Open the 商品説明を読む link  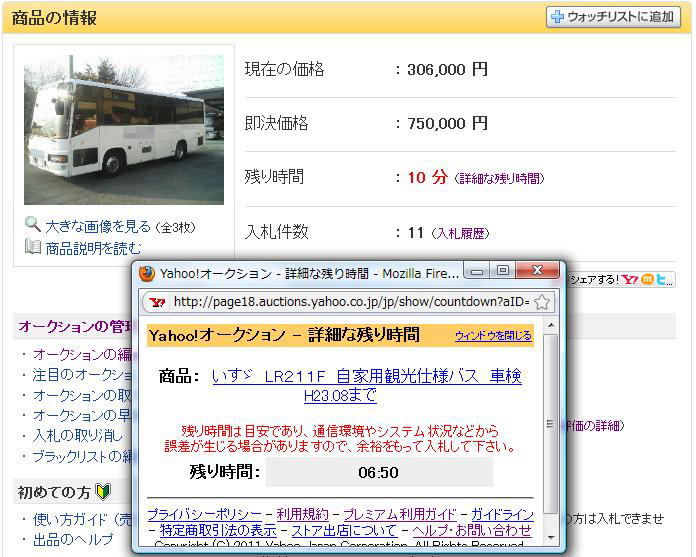(93, 249)
